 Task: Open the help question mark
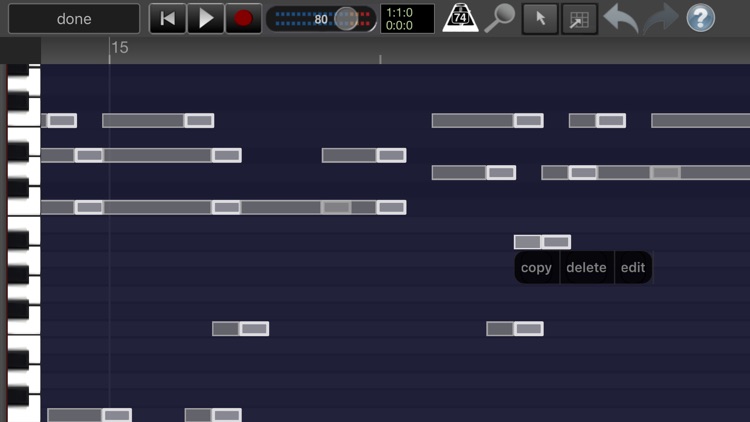pos(700,18)
